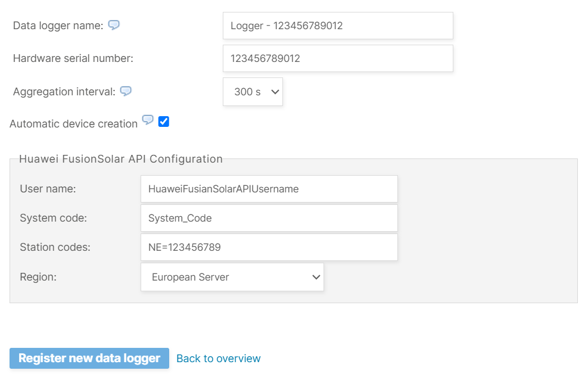Open help bubble beside Automatic device creation
Image resolution: width=588 pixels, height=386 pixels.
pyautogui.click(x=148, y=120)
